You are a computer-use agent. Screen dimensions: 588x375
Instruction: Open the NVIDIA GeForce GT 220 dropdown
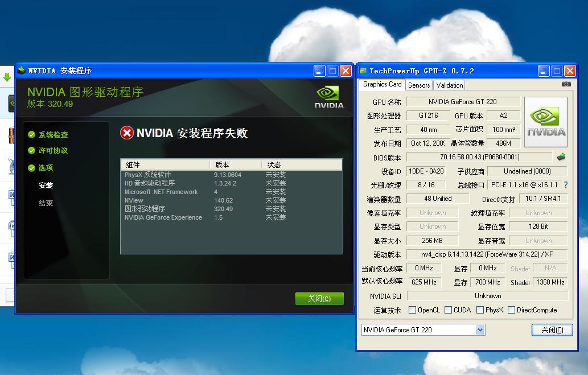480,330
